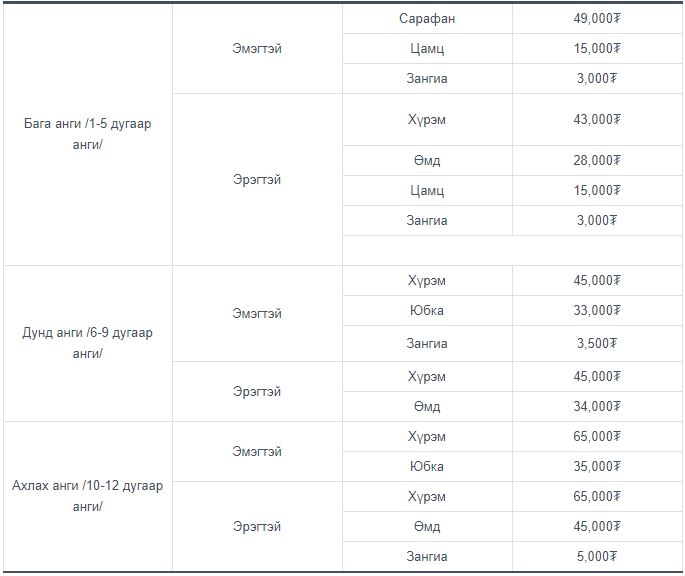Select the Сарафан item cell

tap(427, 18)
